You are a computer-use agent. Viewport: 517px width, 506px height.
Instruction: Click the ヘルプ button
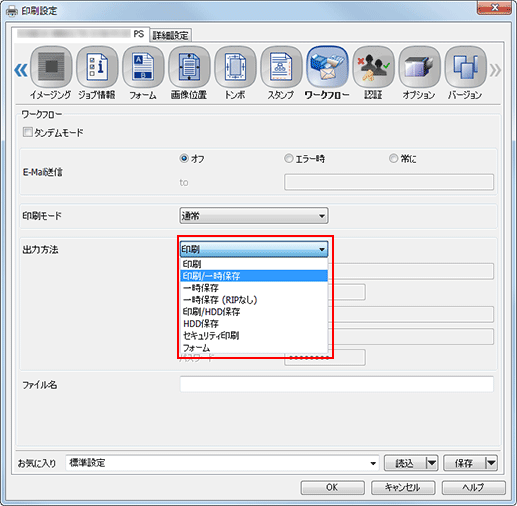[474, 488]
